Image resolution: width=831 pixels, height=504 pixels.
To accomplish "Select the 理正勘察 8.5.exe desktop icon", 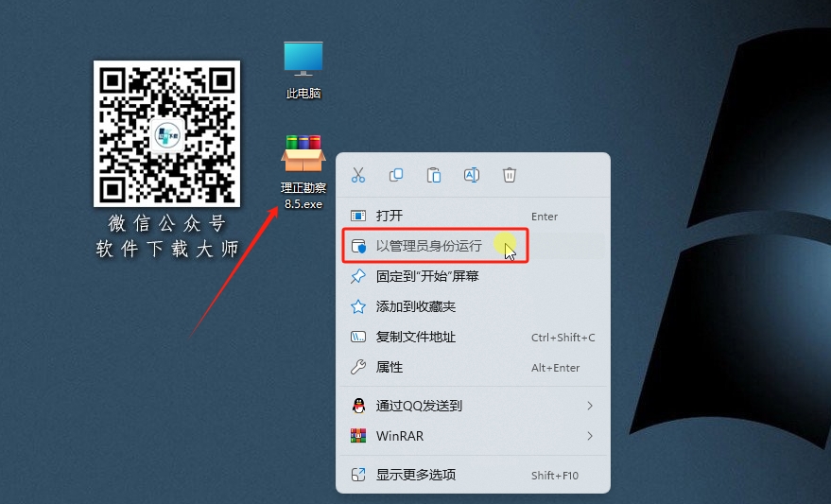I will click(303, 173).
